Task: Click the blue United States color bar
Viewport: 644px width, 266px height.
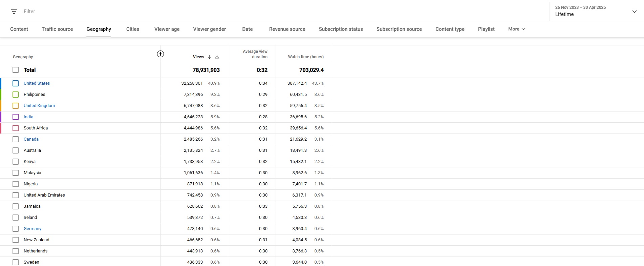Action: (1, 83)
